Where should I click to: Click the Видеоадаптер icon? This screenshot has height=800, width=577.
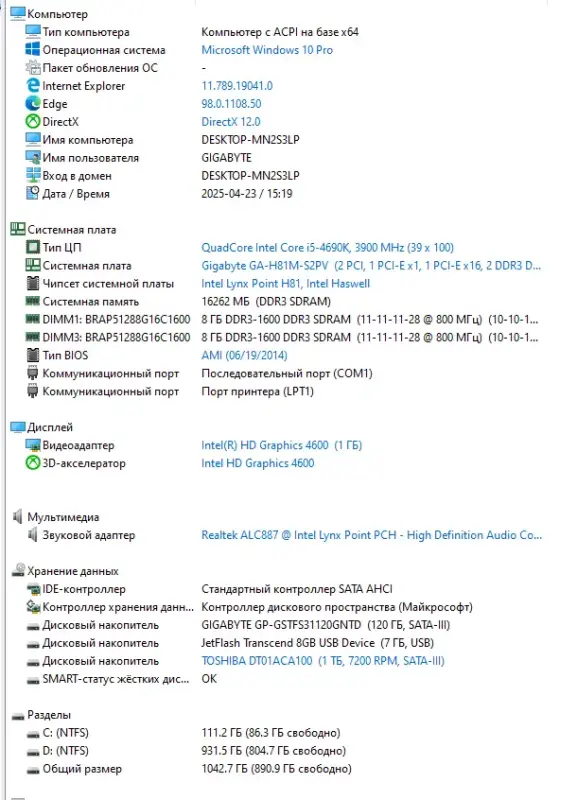[x=33, y=445]
